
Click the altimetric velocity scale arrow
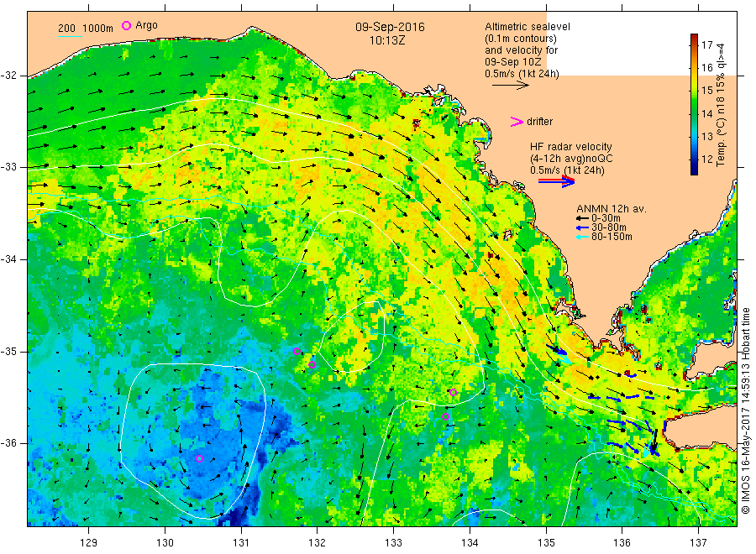point(511,86)
